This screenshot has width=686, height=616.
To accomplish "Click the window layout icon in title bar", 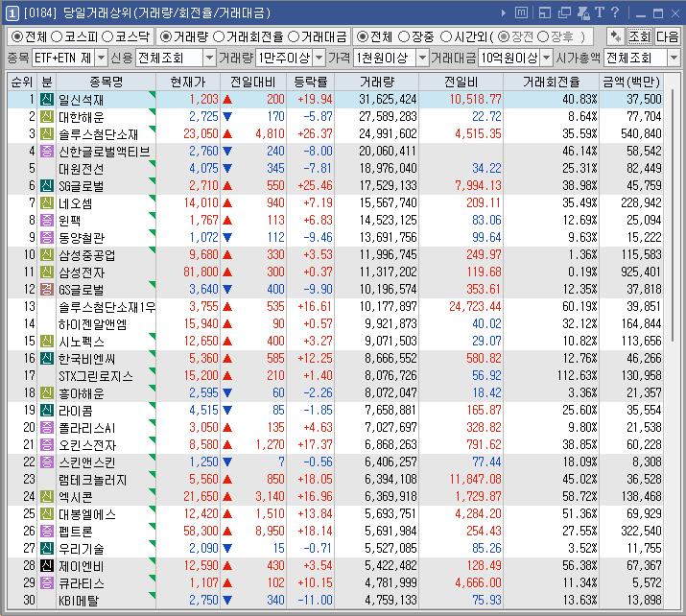I will pos(545,12).
